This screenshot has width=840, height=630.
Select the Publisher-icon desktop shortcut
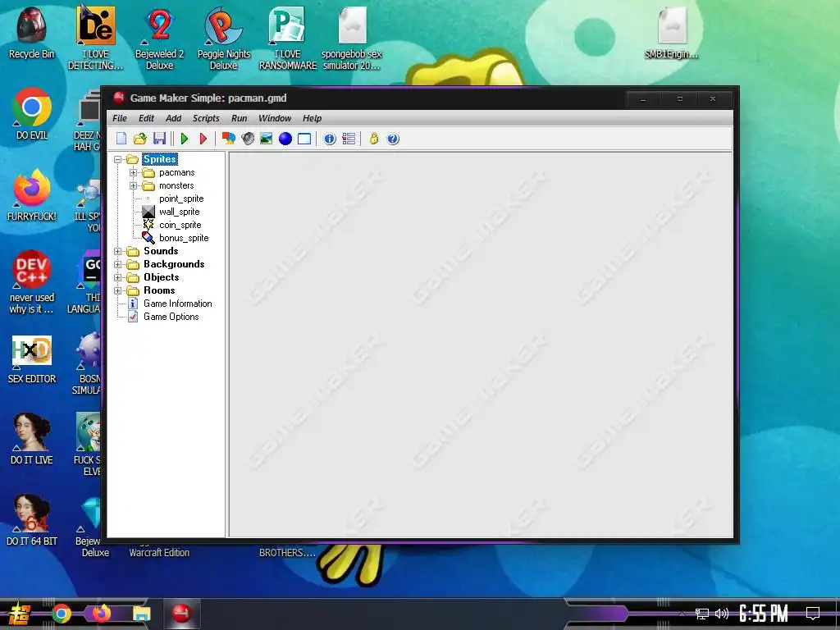tap(288, 39)
